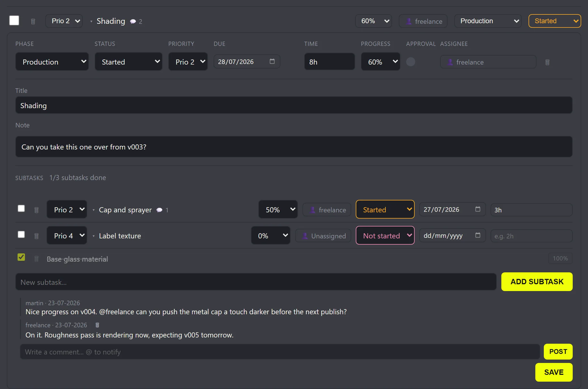Delete the Cap and sprayer subtask

coord(36,210)
